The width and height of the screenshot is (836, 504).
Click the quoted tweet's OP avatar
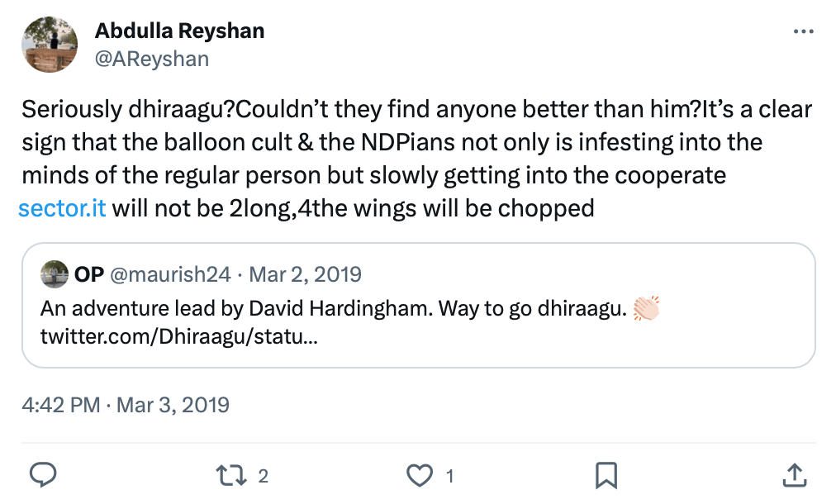(54, 273)
